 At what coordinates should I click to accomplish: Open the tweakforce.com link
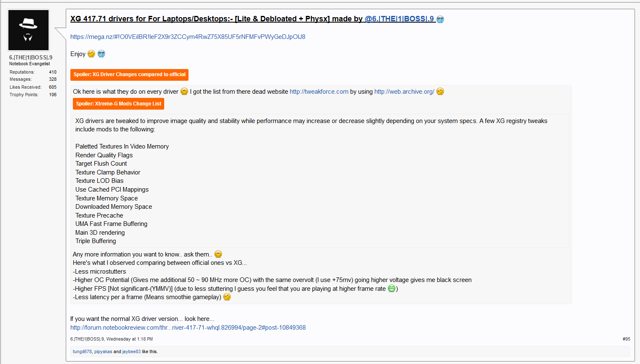coord(319,92)
